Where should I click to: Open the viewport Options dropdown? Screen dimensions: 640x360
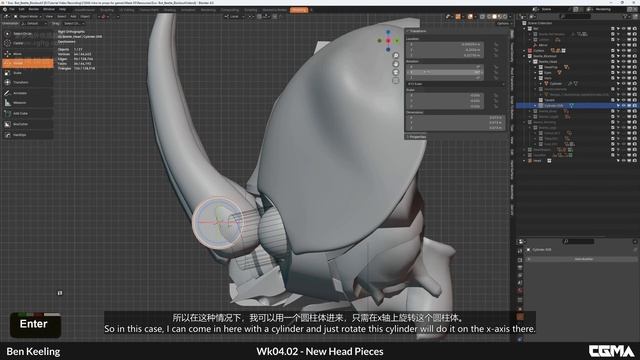[x=503, y=24]
